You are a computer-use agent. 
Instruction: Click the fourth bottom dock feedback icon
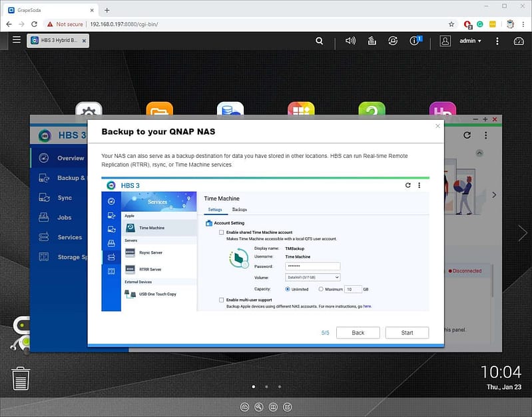pyautogui.click(x=288, y=407)
